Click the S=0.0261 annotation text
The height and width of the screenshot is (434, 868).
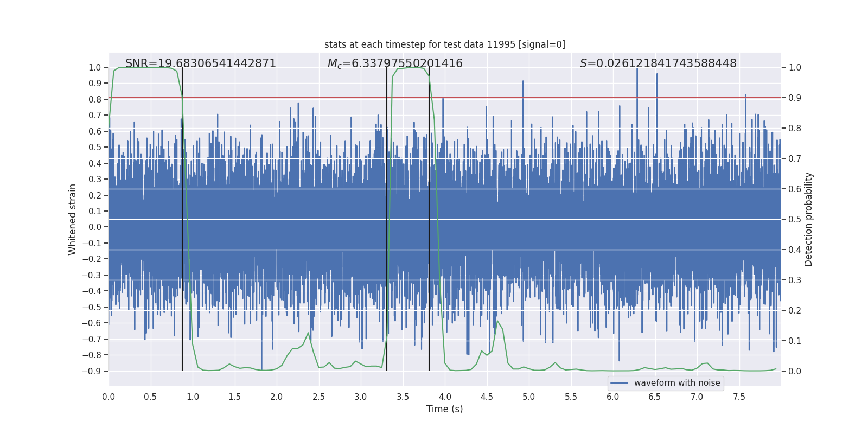tap(658, 63)
